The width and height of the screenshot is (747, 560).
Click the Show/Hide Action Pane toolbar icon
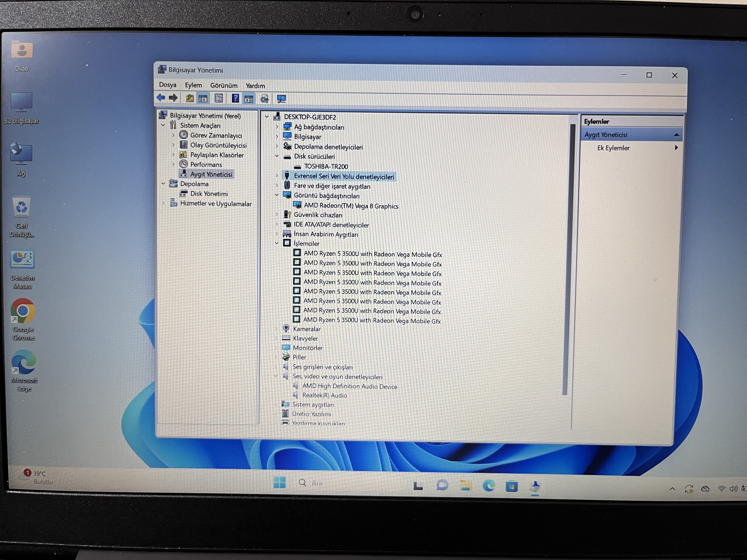249,99
